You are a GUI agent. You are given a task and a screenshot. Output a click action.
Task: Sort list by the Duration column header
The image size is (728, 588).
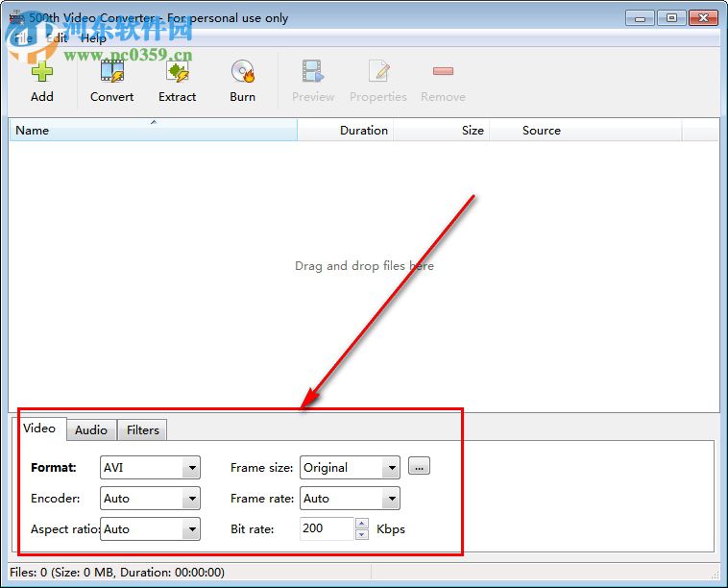(346, 130)
